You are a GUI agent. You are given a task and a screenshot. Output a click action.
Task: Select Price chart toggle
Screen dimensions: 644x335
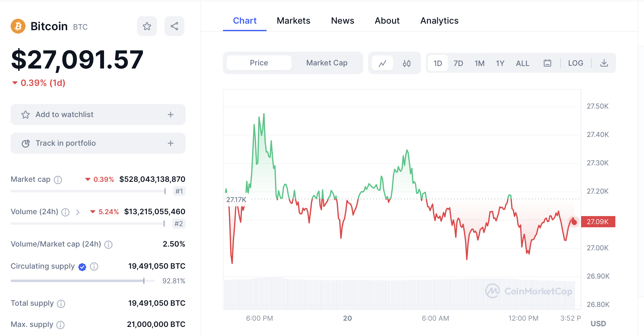pyautogui.click(x=259, y=63)
